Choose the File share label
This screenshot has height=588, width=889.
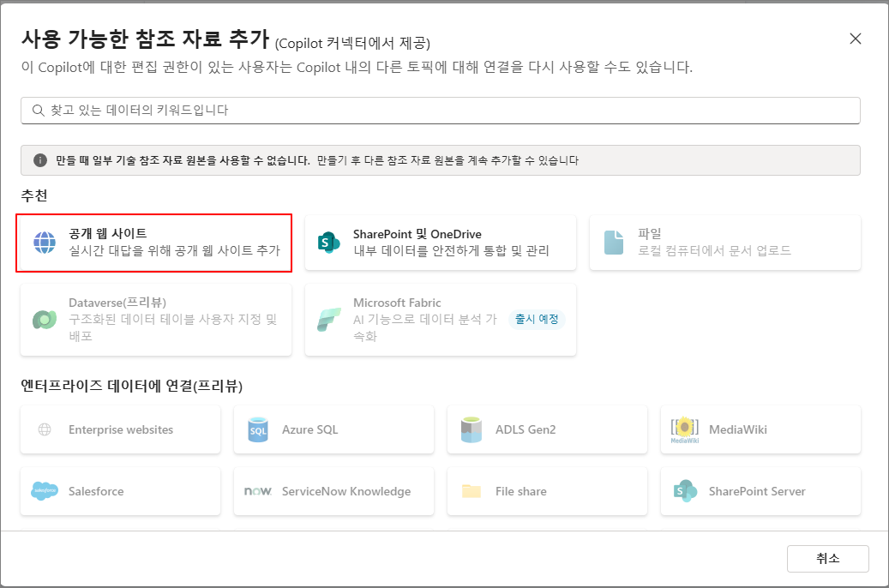click(x=521, y=491)
